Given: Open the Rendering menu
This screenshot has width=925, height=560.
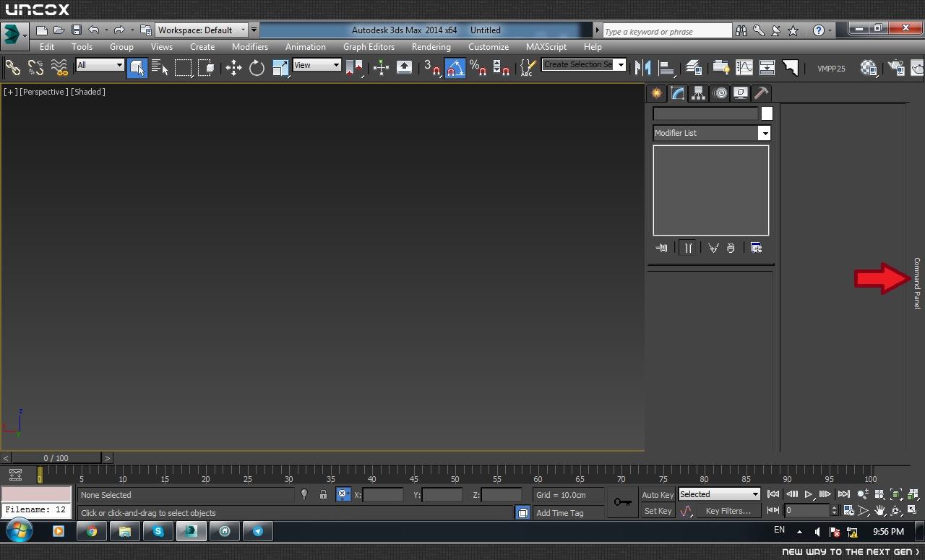Looking at the screenshot, I should [x=431, y=47].
